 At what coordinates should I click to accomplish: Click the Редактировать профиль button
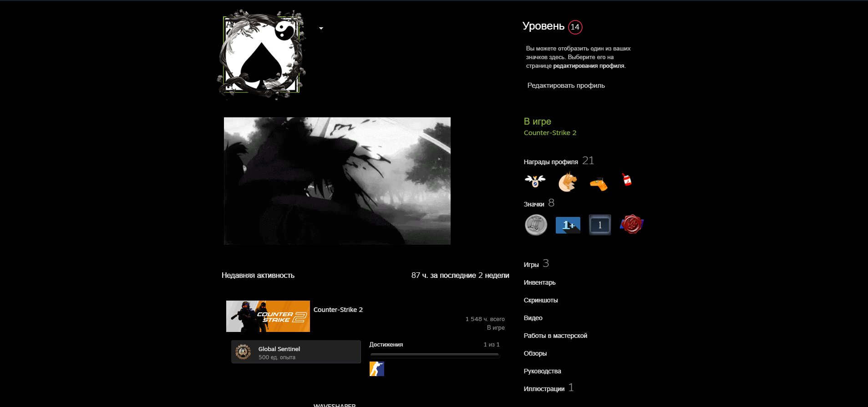click(x=566, y=85)
